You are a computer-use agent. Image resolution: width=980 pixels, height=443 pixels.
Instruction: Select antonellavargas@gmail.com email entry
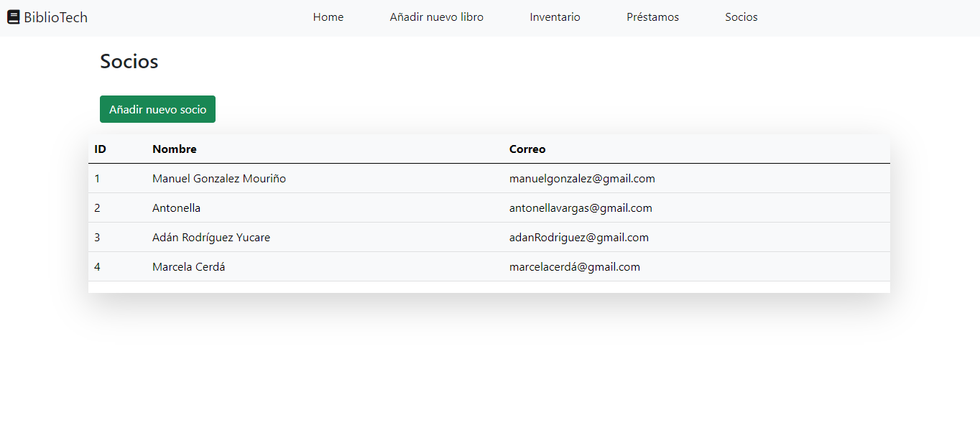point(580,207)
